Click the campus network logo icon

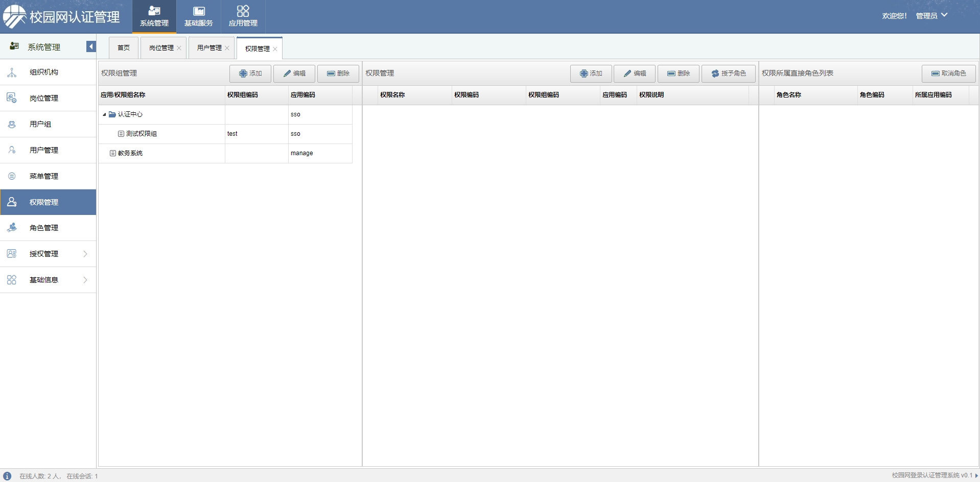[14, 16]
